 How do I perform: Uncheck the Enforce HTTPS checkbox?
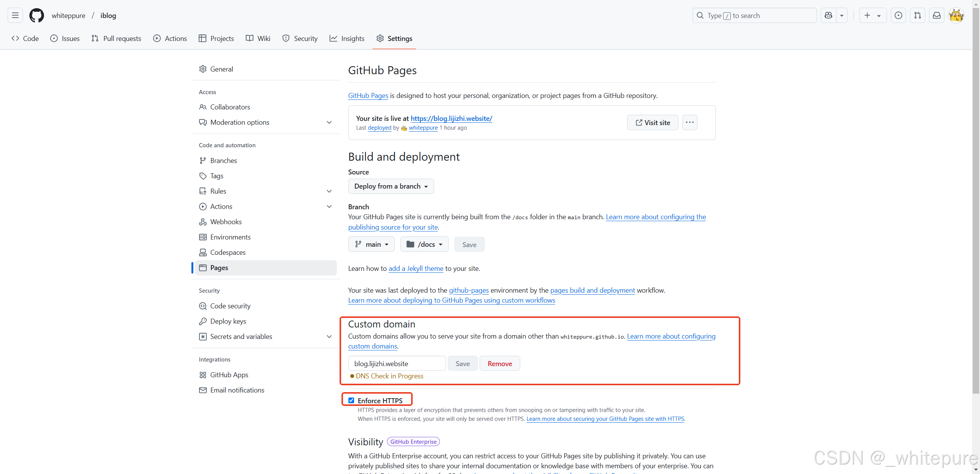[351, 400]
